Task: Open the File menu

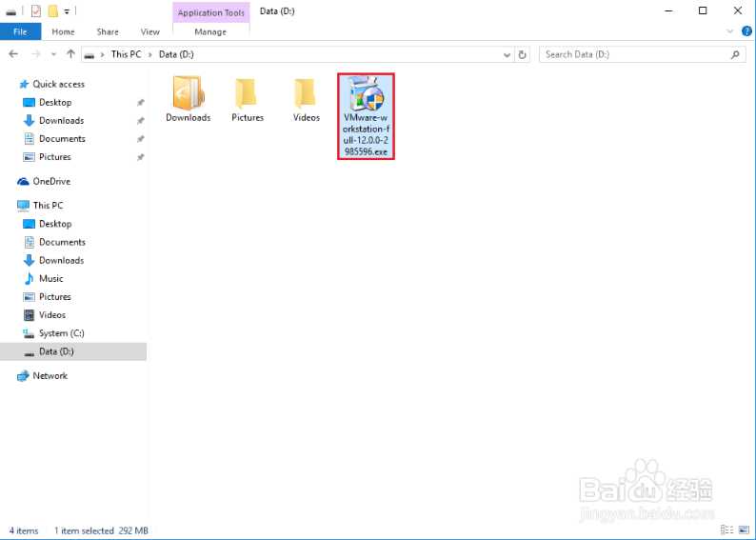Action: coord(20,31)
